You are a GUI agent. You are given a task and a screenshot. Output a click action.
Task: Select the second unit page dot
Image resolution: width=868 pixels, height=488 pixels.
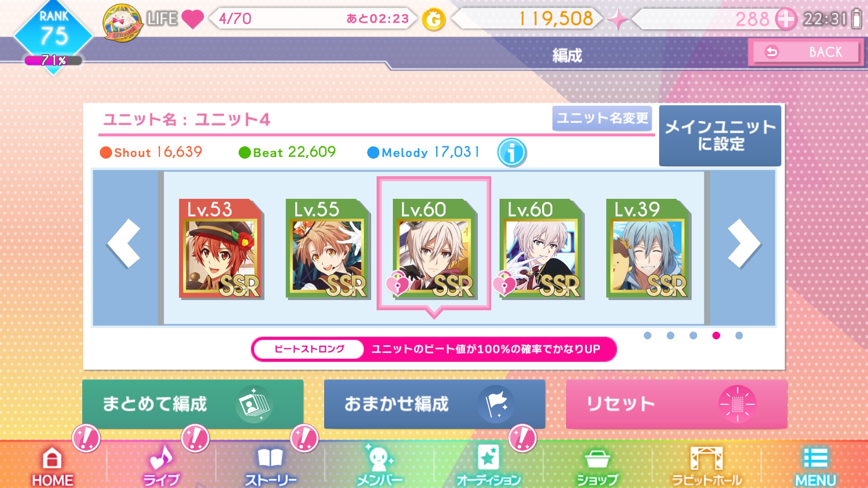(x=670, y=335)
